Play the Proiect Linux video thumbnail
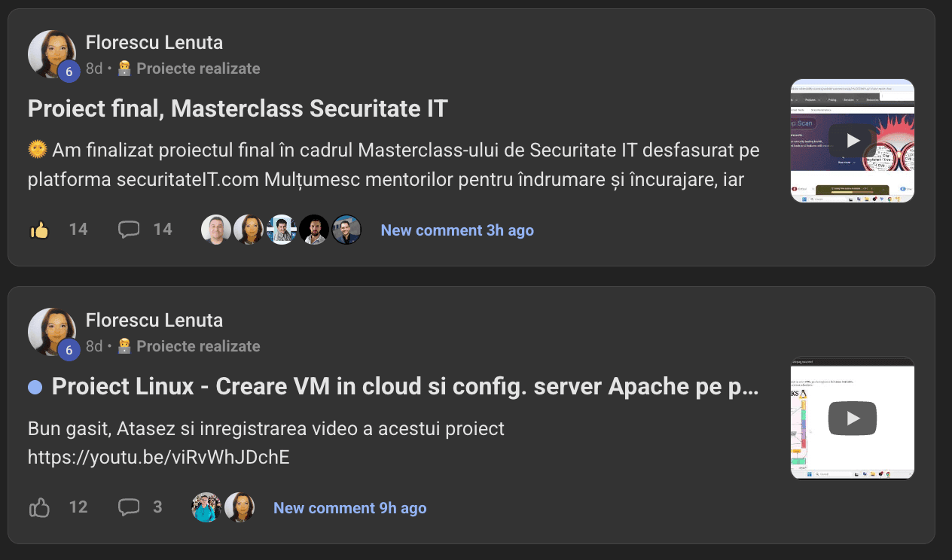This screenshot has height=560, width=952. (x=852, y=418)
